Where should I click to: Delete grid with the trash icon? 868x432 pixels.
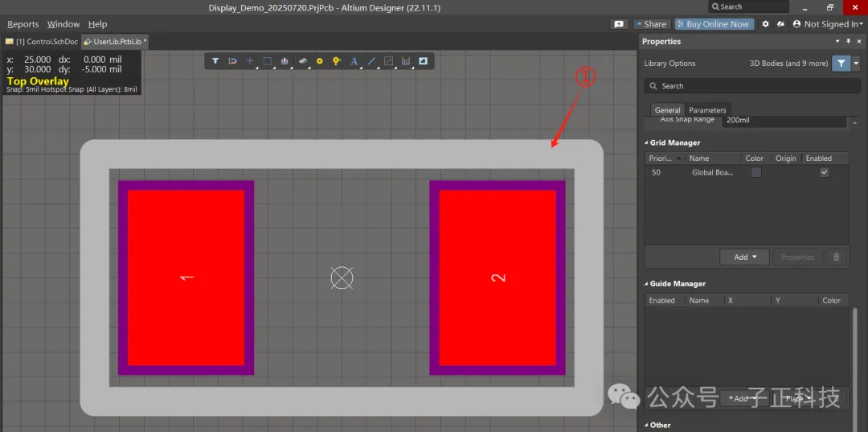(x=837, y=257)
